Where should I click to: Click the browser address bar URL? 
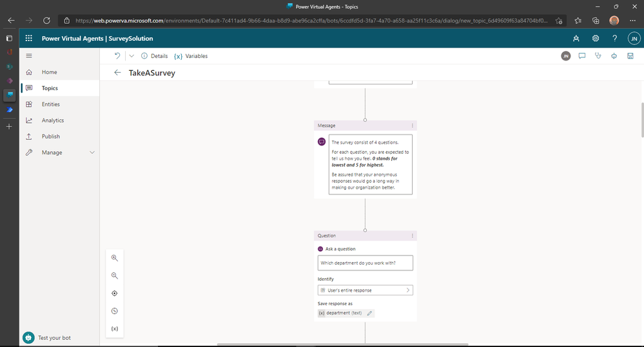(x=311, y=21)
